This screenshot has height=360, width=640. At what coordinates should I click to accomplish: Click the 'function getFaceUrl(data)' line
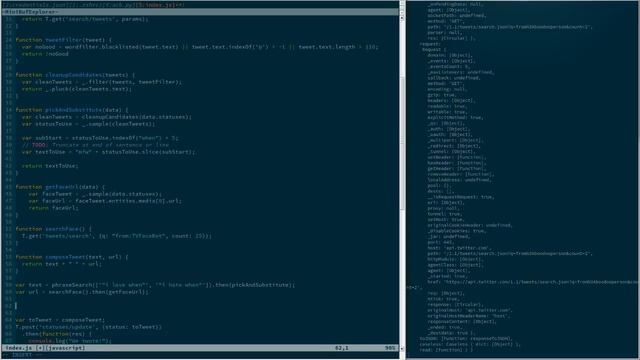pos(60,187)
